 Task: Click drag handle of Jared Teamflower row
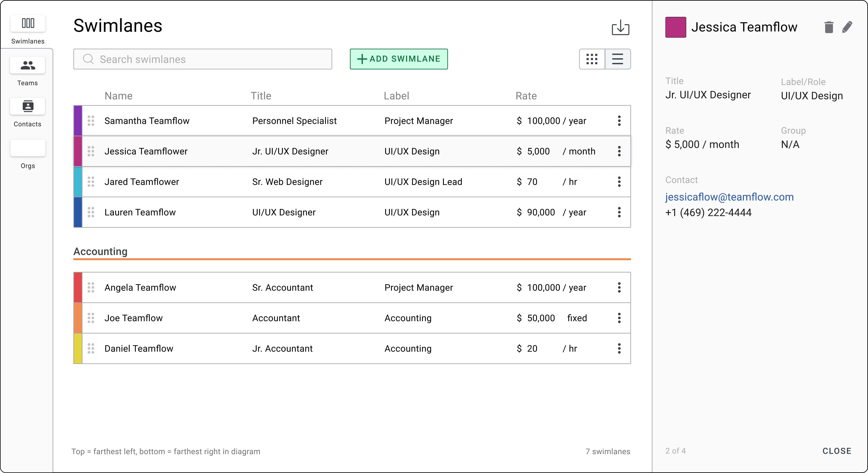click(91, 182)
